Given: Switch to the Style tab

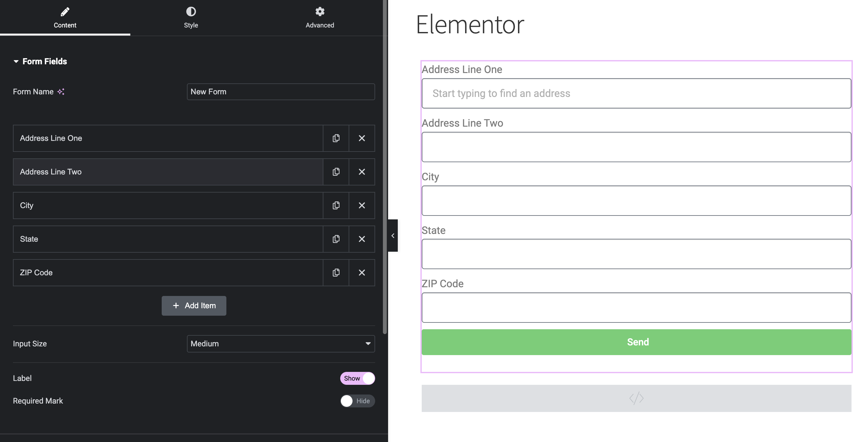Looking at the screenshot, I should tap(191, 17).
